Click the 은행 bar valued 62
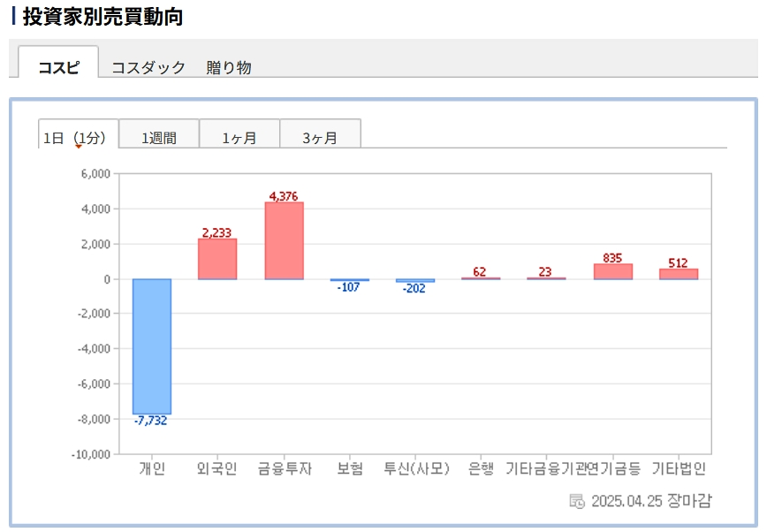The width and height of the screenshot is (767, 532). pyautogui.click(x=481, y=278)
